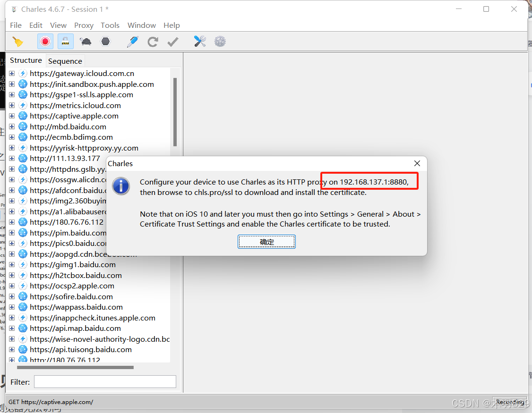Toggle breakpoints hexagon icon

(105, 42)
